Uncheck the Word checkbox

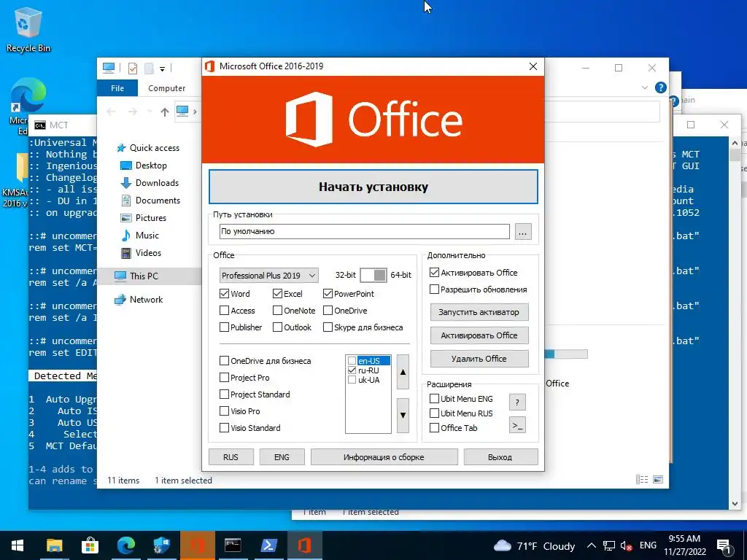tap(225, 294)
